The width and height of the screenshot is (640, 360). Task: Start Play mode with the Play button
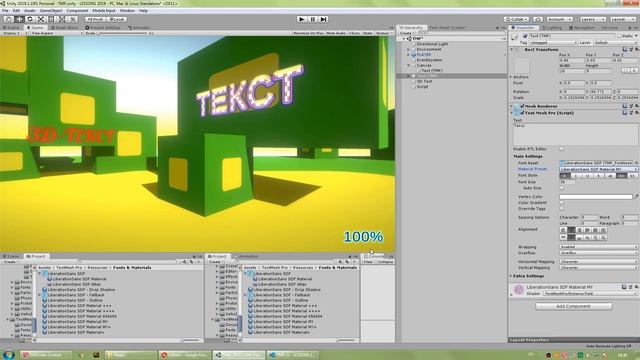(x=302, y=19)
